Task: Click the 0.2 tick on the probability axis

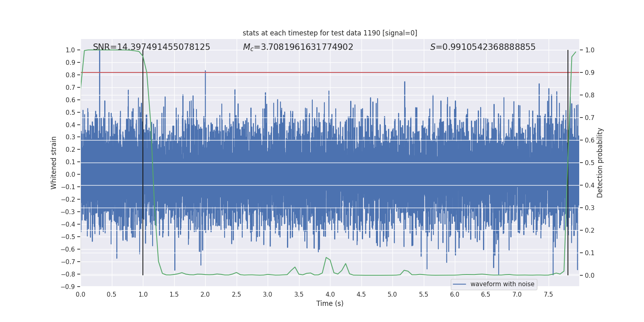Action: pos(590,230)
